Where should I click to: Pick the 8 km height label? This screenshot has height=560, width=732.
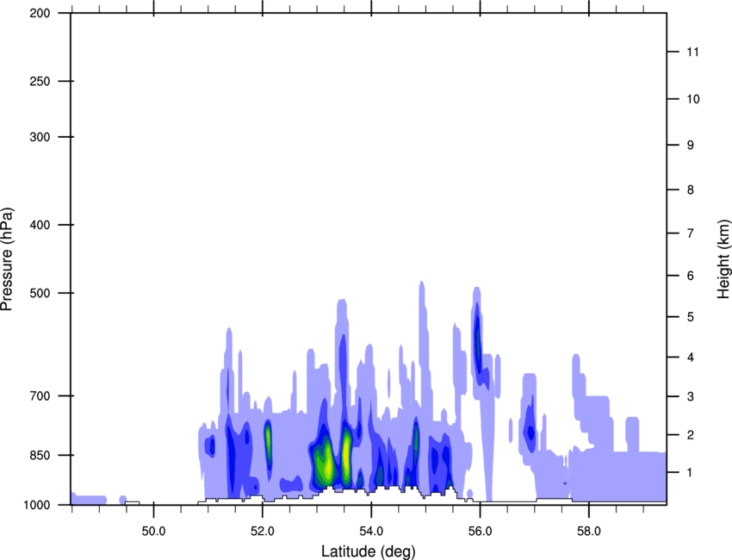point(690,190)
